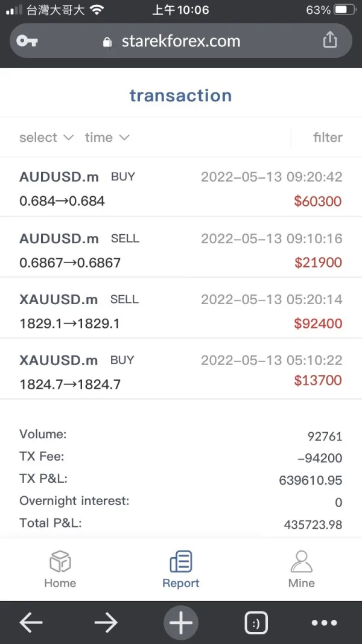This screenshot has width=362, height=644.
Task: Open the XAUUSD.m SELL transaction row
Action: [x=181, y=311]
